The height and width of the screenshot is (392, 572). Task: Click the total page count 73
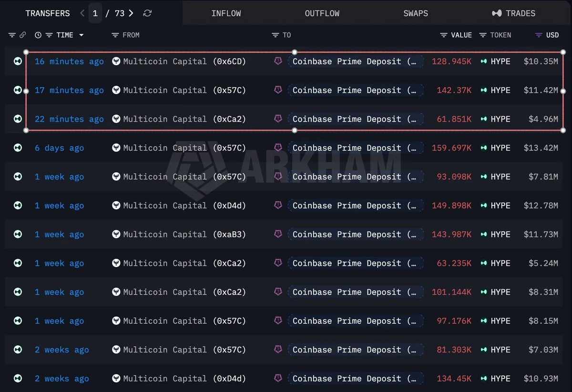coord(120,13)
